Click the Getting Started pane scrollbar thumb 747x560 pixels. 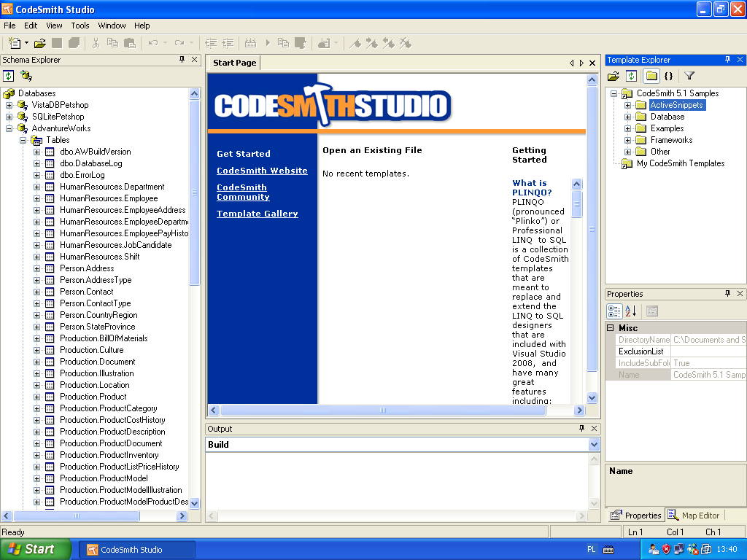(x=576, y=204)
